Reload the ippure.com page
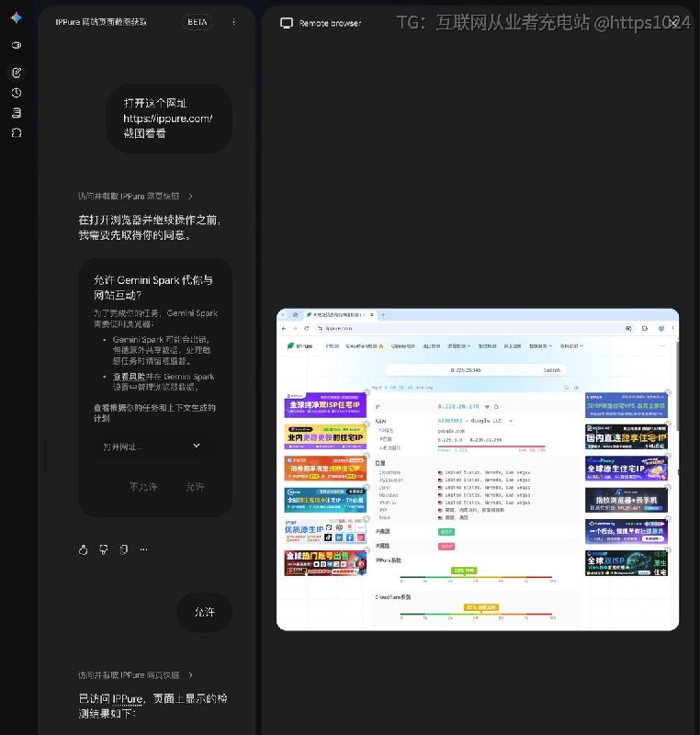Screen dimensions: 700x735 [307, 329]
